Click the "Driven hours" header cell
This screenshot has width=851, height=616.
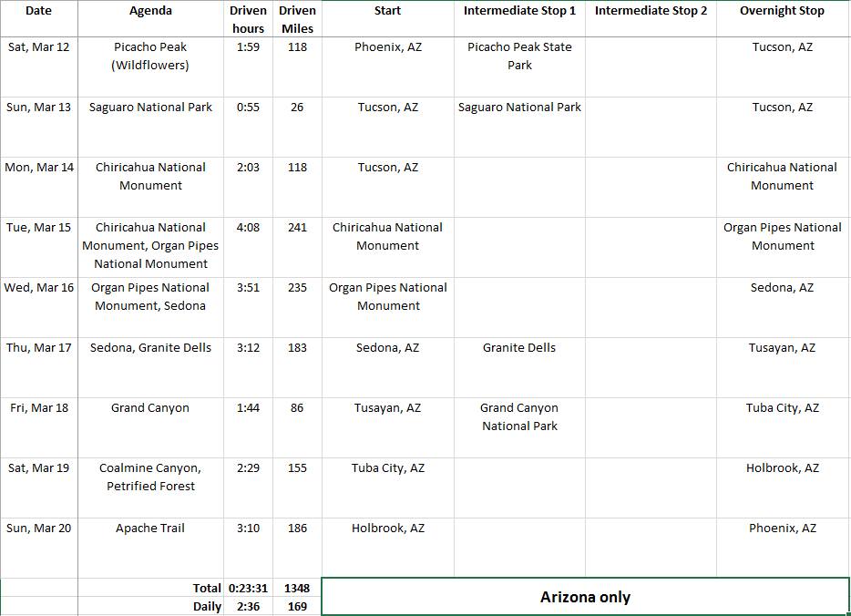(x=248, y=19)
